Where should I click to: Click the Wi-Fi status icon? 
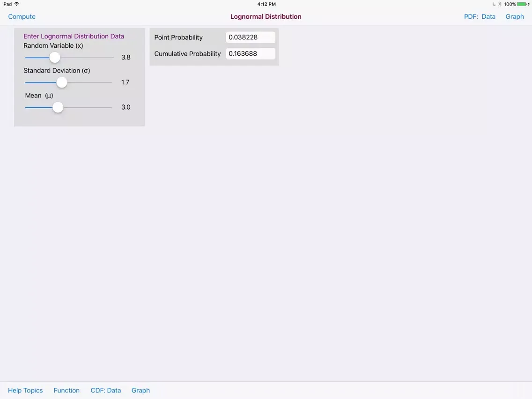17,4
